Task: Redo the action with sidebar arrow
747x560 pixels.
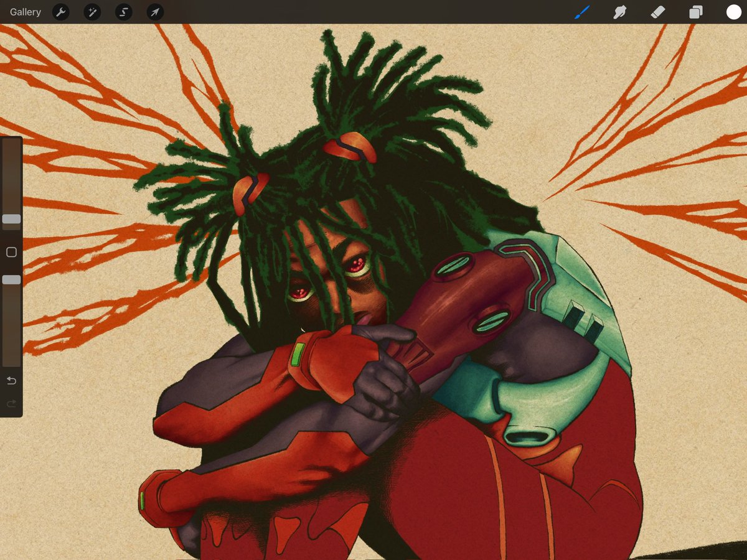Action: 11,404
